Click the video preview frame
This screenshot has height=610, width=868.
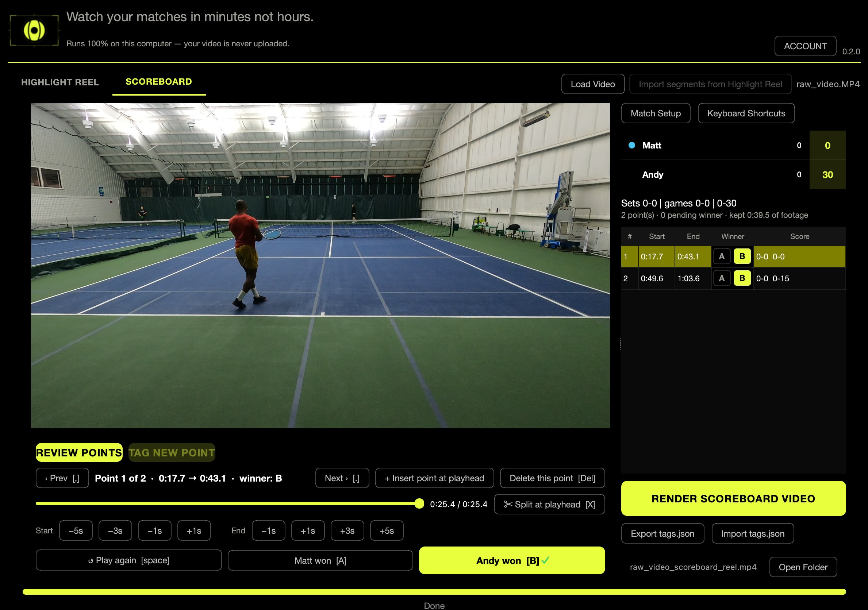(320, 265)
